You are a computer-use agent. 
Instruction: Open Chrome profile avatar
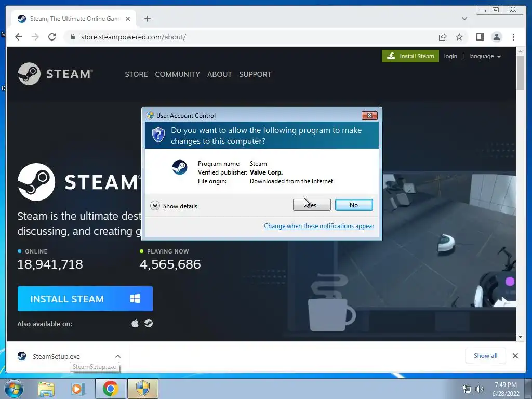point(496,37)
